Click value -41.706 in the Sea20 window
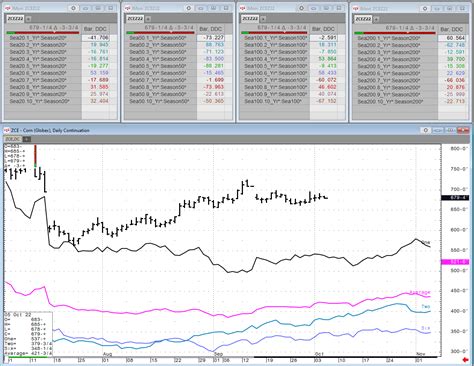Viewport: 474px width, 366px height. pyautogui.click(x=98, y=38)
